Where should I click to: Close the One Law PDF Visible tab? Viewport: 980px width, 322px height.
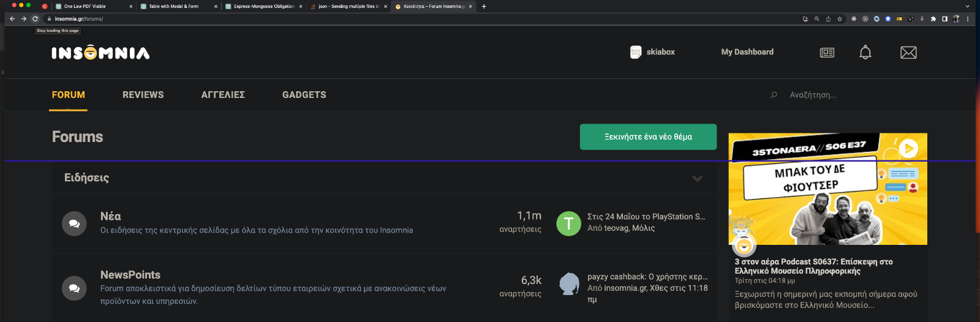[x=131, y=6]
